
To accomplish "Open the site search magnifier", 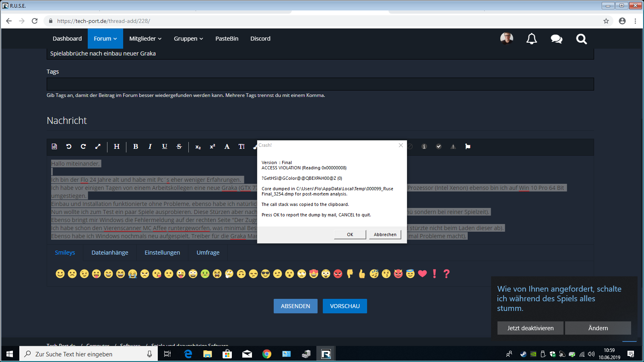I will point(581,39).
